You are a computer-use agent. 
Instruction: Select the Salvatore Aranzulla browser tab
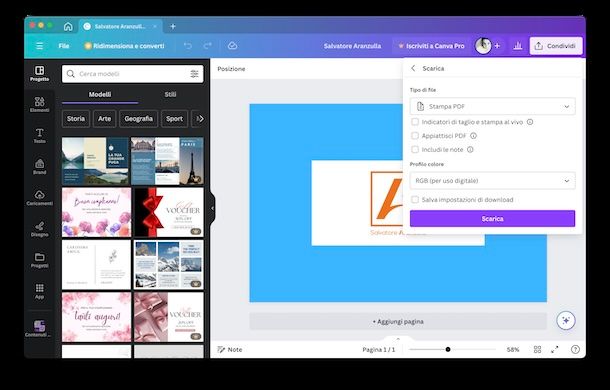(x=120, y=26)
